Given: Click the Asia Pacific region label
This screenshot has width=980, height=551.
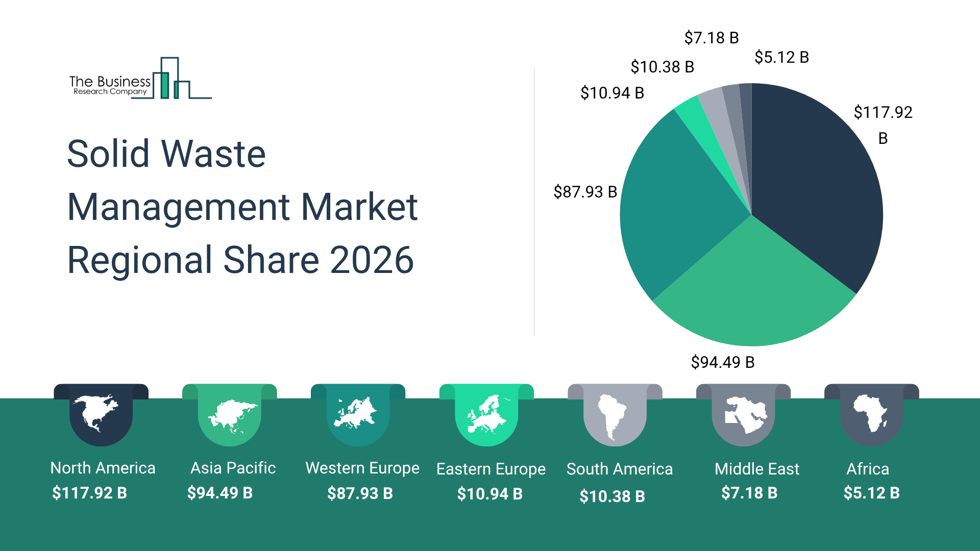Looking at the screenshot, I should coord(233,468).
